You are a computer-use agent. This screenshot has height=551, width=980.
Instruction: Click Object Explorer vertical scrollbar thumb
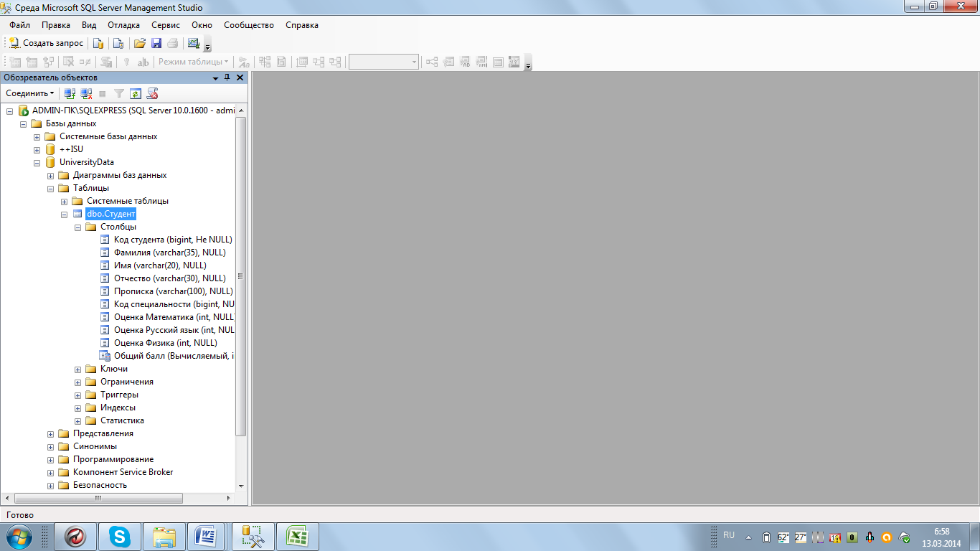tap(241, 276)
